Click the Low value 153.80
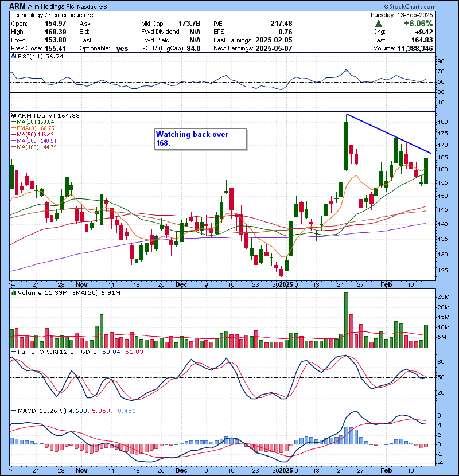 pyautogui.click(x=55, y=40)
